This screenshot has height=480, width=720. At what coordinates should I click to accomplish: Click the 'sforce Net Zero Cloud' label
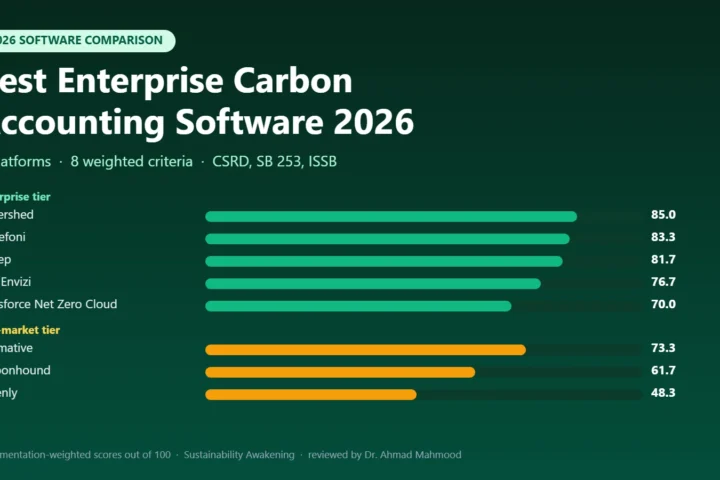coord(58,304)
